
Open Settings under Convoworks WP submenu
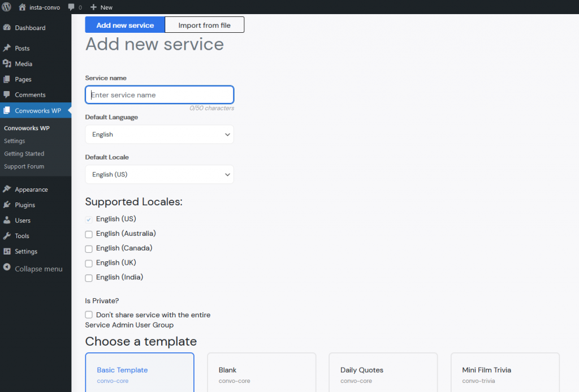pos(14,141)
